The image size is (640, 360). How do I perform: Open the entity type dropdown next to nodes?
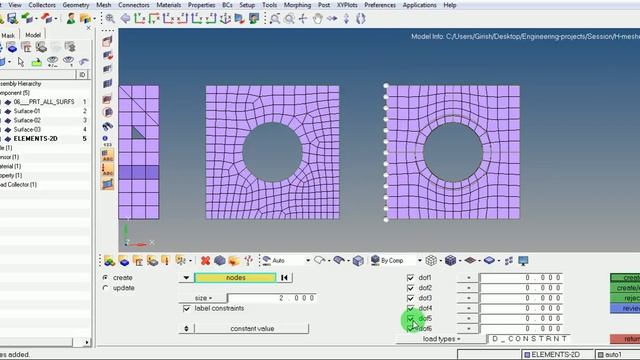[186, 278]
